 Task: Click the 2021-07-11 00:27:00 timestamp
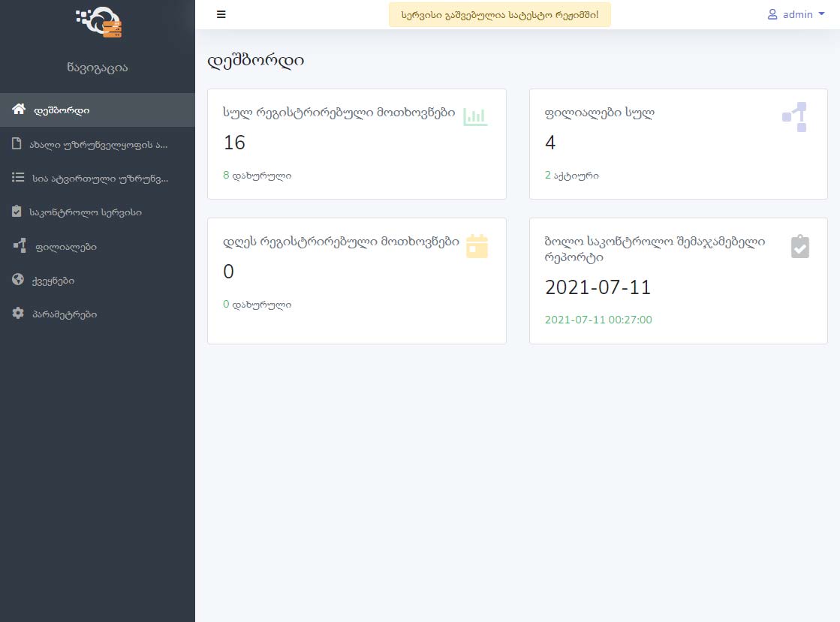click(x=598, y=320)
